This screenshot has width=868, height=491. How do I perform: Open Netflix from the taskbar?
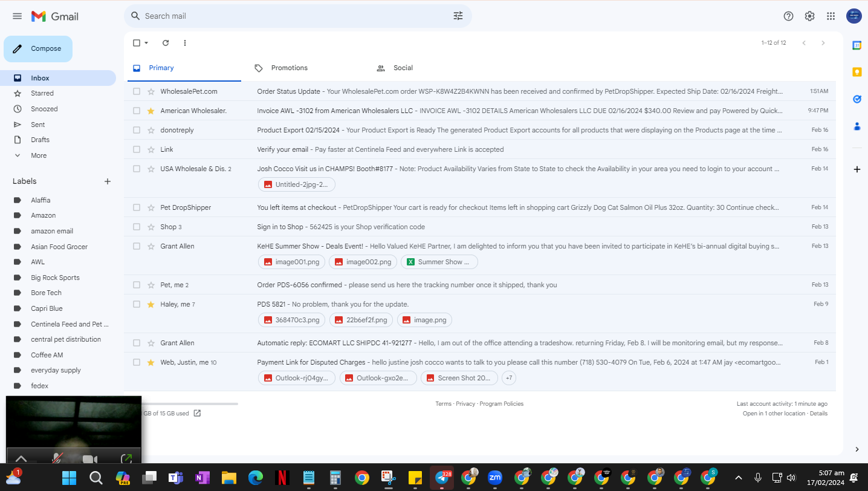pos(282,478)
